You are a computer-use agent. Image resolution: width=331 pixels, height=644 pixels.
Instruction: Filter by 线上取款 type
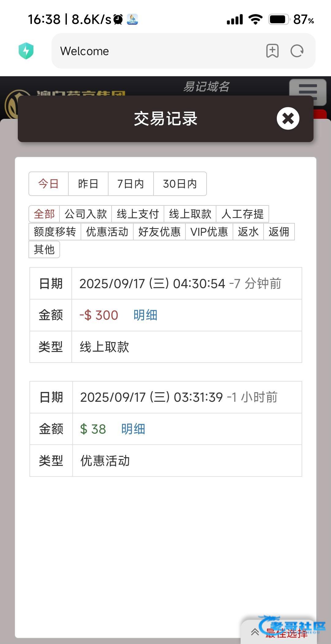(x=190, y=214)
